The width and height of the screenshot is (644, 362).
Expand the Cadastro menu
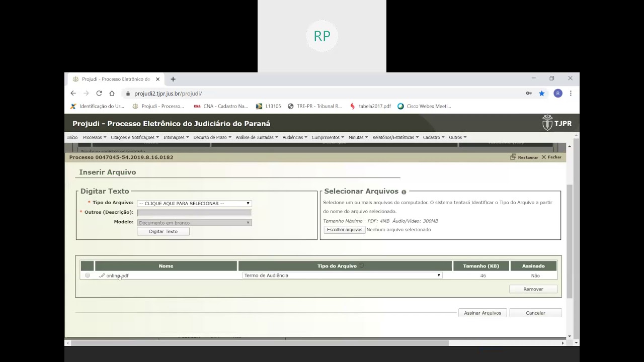point(434,137)
